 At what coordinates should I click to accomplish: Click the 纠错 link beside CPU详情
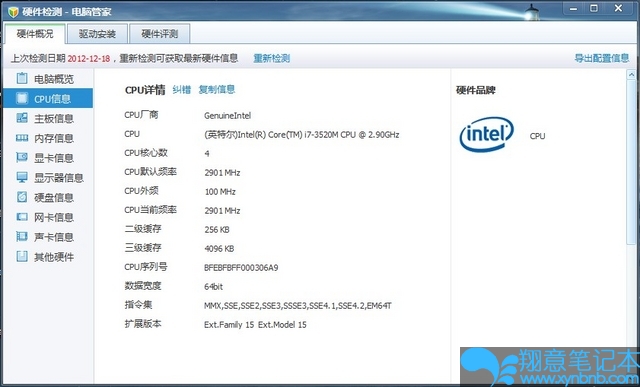coord(182,89)
